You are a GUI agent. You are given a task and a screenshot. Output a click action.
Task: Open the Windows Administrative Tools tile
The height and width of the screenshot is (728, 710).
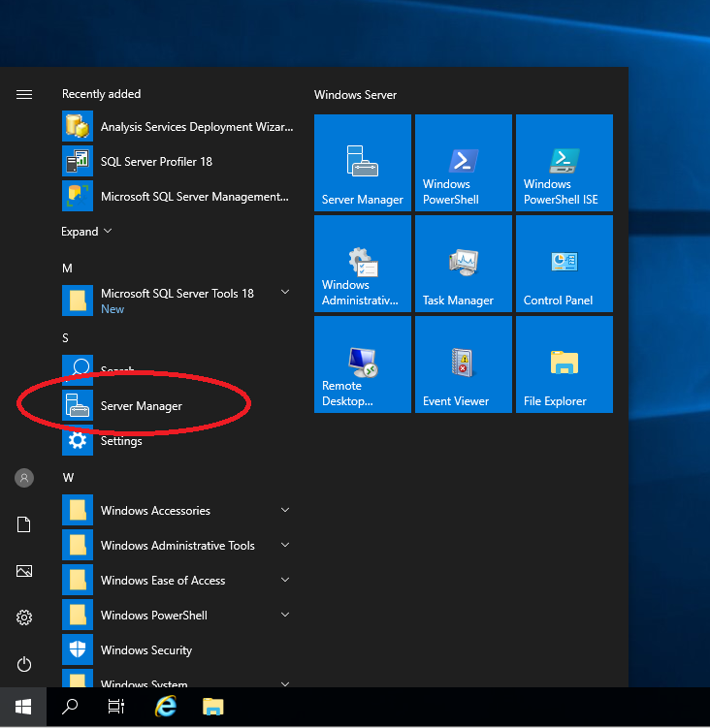[x=363, y=264]
